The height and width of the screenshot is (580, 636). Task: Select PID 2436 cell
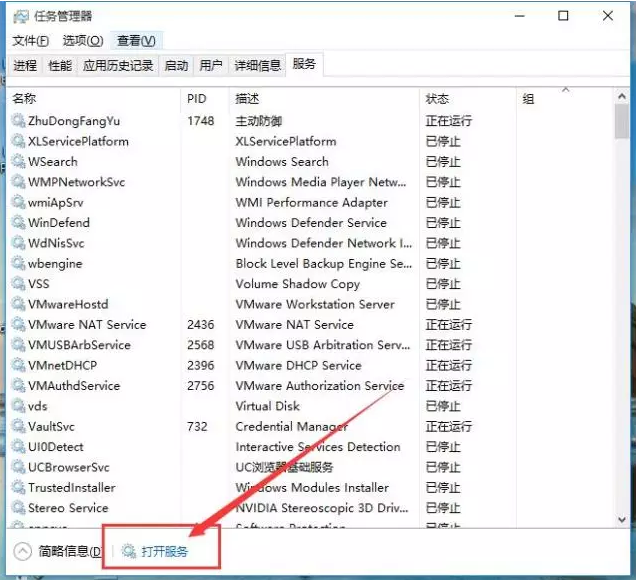[201, 324]
